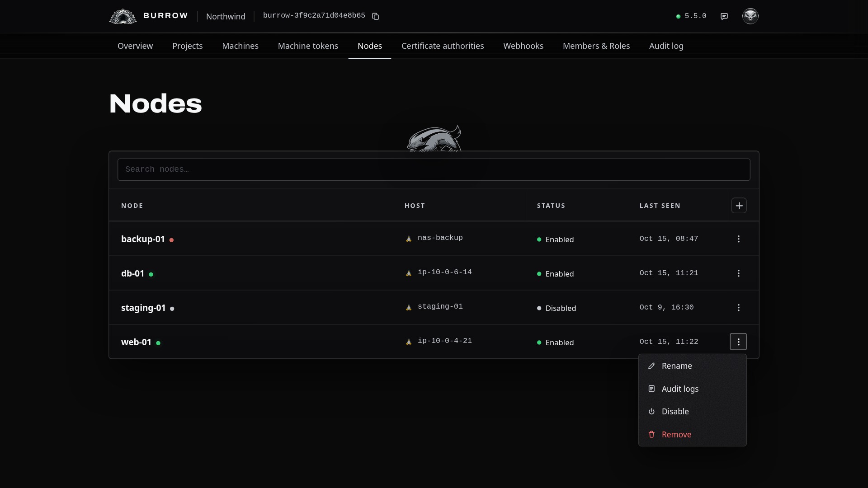Screen dimensions: 868x488
Task: Open actions menu for db-01
Action: (x=739, y=273)
